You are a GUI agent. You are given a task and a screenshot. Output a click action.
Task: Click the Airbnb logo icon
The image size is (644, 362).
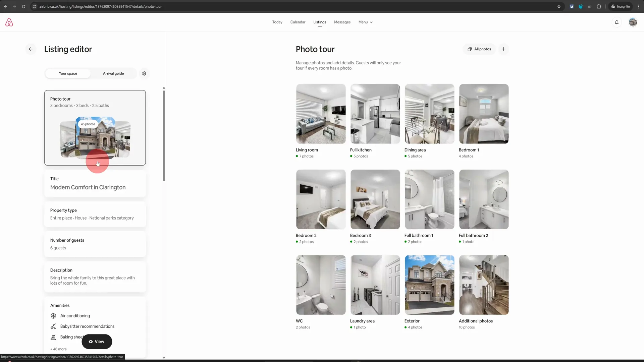coord(9,22)
